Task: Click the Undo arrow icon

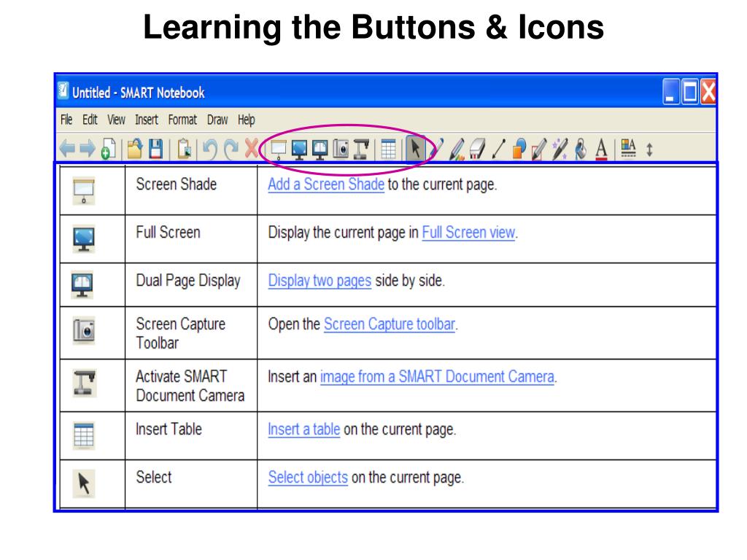Action: point(210,149)
